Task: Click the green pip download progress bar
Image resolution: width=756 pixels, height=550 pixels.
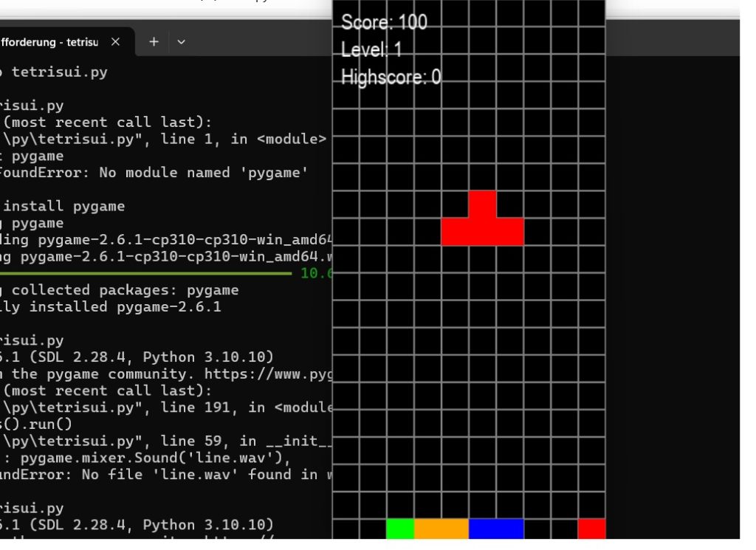Action: coord(145,273)
